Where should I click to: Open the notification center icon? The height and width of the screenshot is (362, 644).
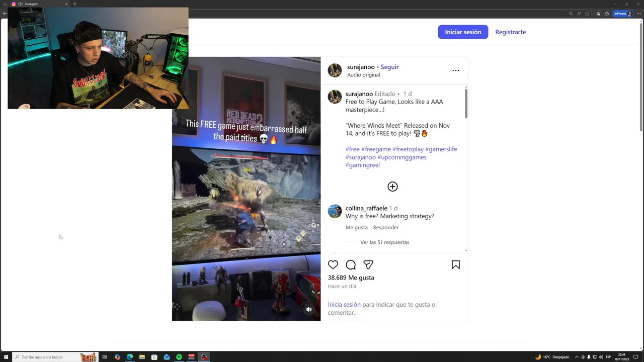[x=636, y=357]
